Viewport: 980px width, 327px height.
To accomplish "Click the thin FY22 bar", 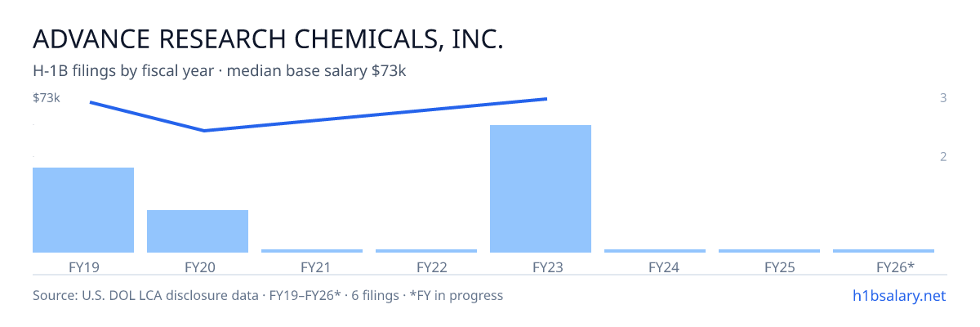I will click(x=426, y=251).
